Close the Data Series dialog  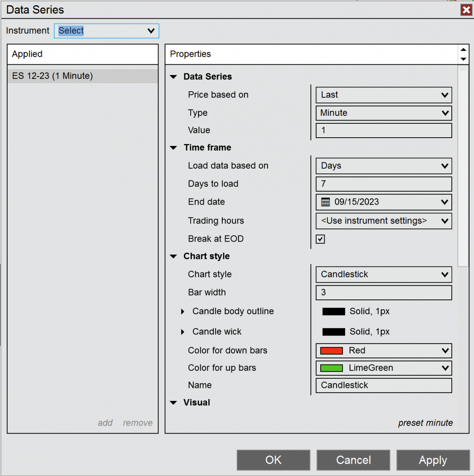coord(466,10)
